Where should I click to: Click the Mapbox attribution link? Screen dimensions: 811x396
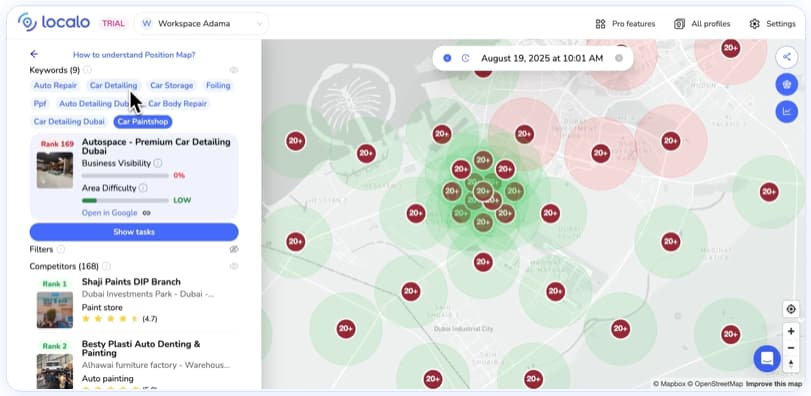pos(669,384)
